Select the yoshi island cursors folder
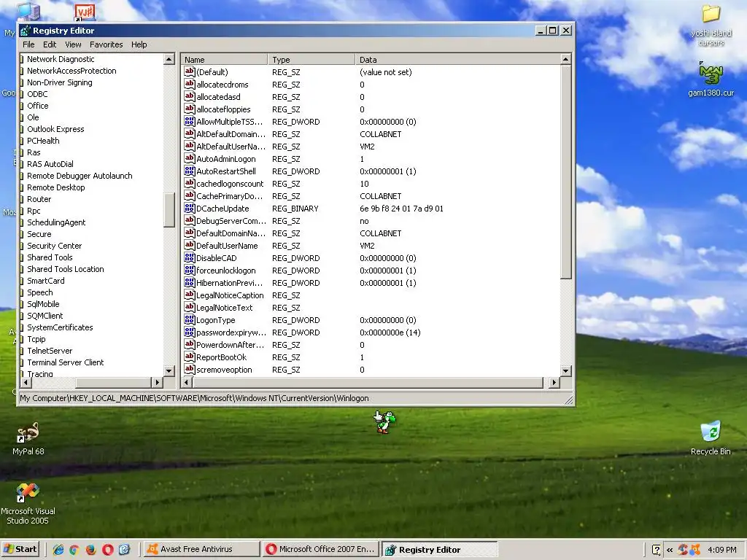 point(711,25)
